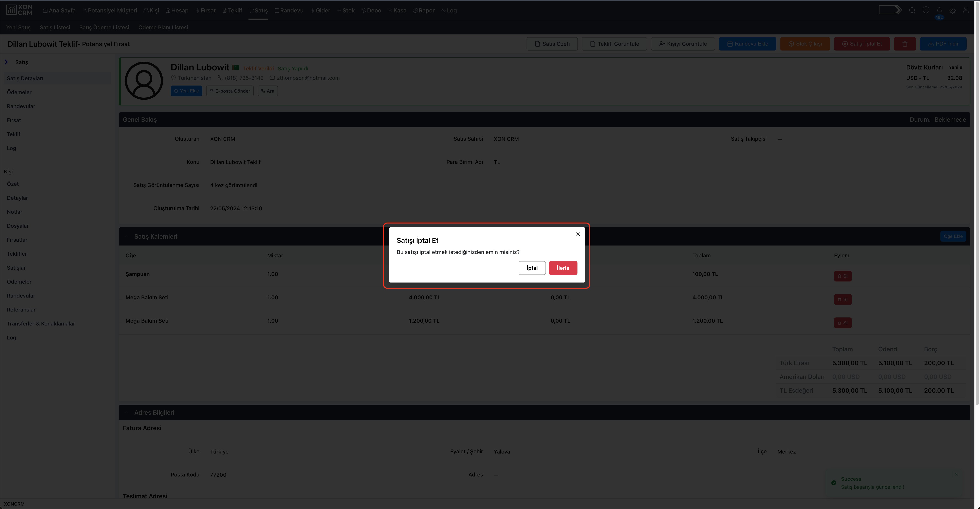Select Satış Detayları in sidebar

57,78
